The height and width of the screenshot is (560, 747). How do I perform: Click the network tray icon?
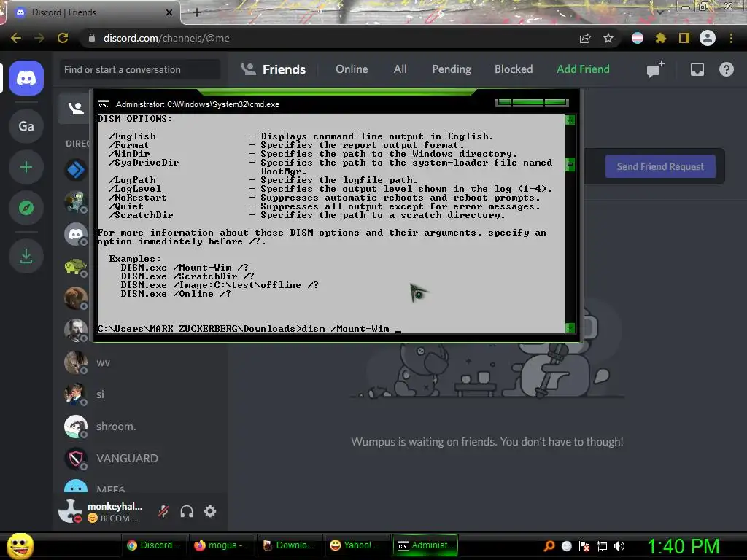602,546
